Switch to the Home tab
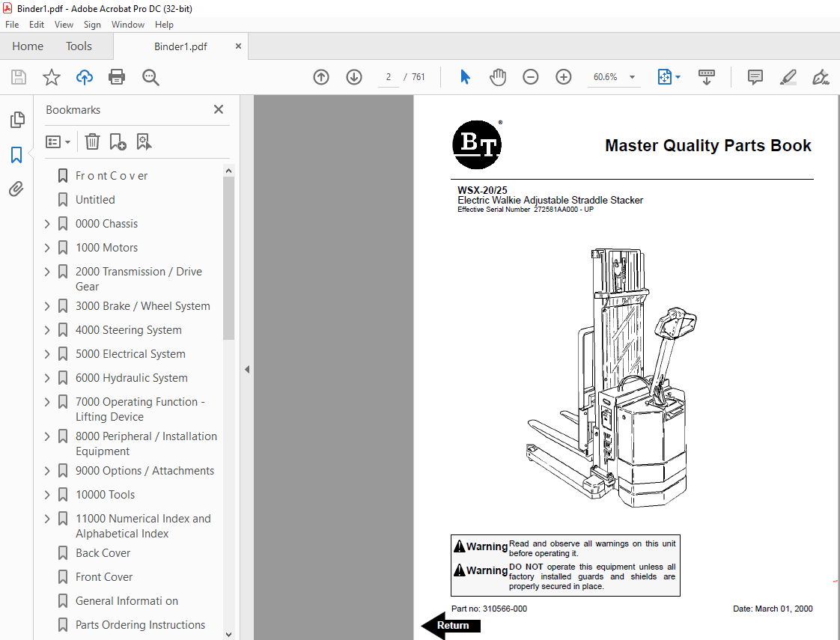840x640 pixels. pyautogui.click(x=28, y=46)
